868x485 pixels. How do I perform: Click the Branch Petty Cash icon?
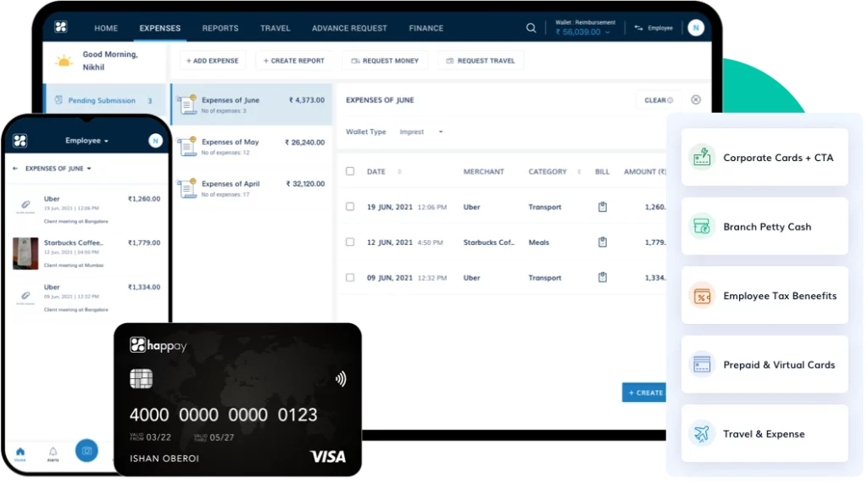702,226
